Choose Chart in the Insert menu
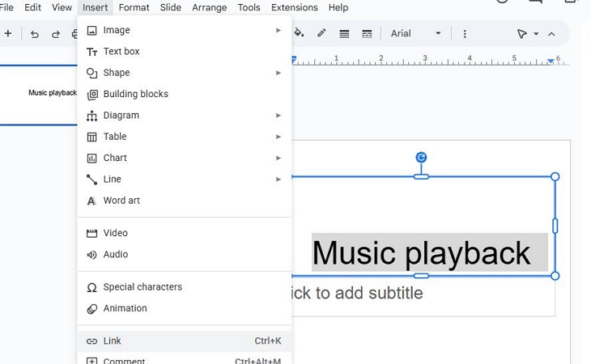 [185, 158]
